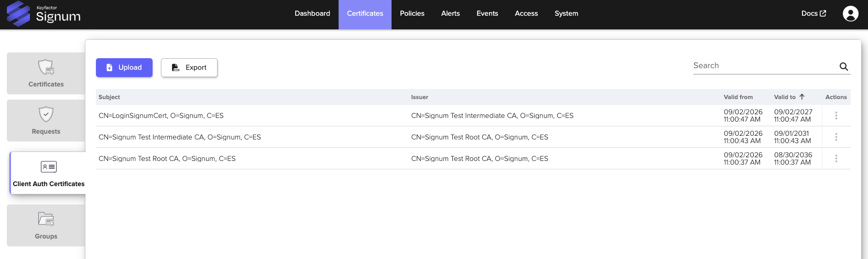Toggle Valid to sort arrow
868x259 pixels.
[x=802, y=97]
